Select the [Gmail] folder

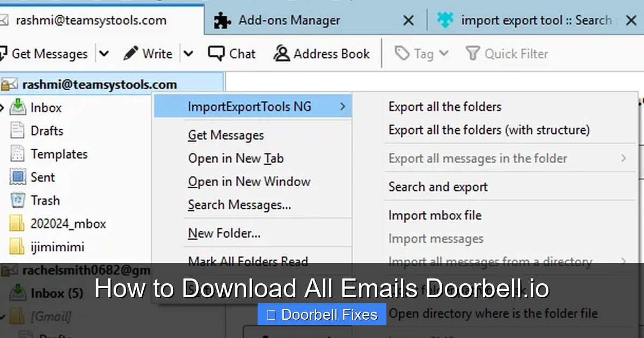[x=50, y=317]
